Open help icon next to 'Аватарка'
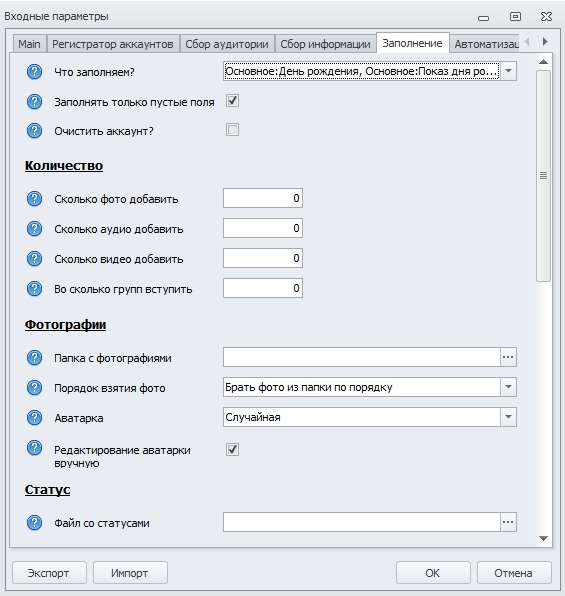Image resolution: width=565 pixels, height=596 pixels. (34, 417)
